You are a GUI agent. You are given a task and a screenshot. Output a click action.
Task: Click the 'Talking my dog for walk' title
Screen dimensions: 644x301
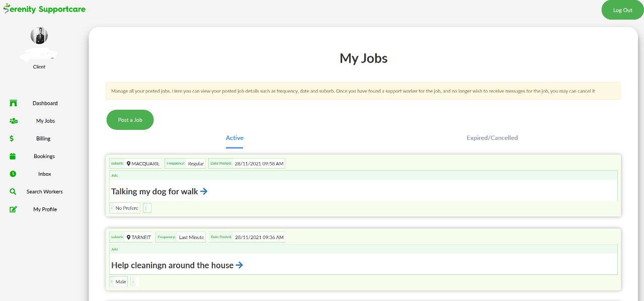tap(154, 191)
